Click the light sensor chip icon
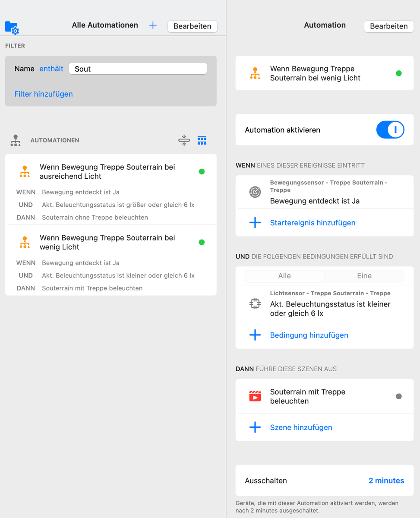 255,304
